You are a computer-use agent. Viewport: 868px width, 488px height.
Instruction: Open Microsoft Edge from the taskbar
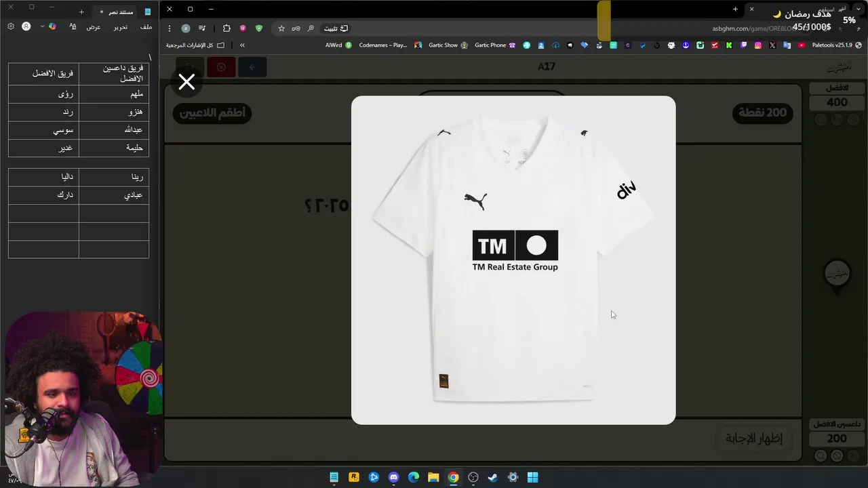click(x=414, y=477)
